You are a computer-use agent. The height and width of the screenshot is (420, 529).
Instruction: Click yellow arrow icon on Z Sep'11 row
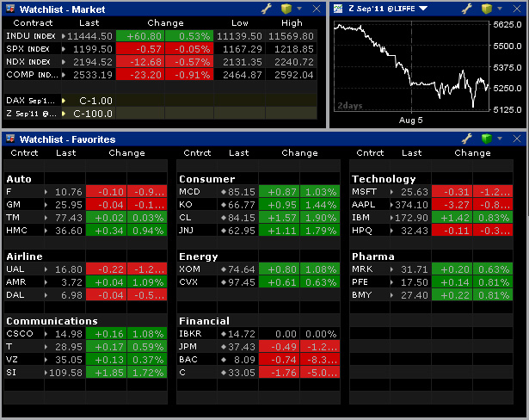point(64,114)
